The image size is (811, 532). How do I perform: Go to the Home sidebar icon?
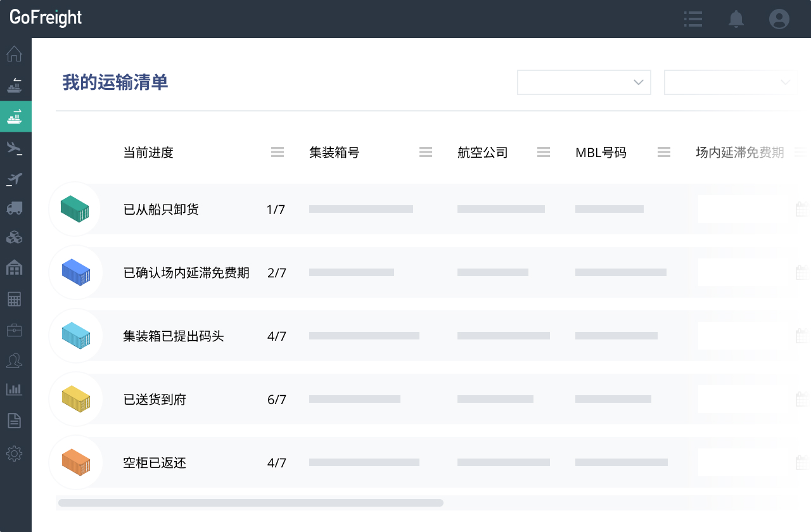point(15,54)
